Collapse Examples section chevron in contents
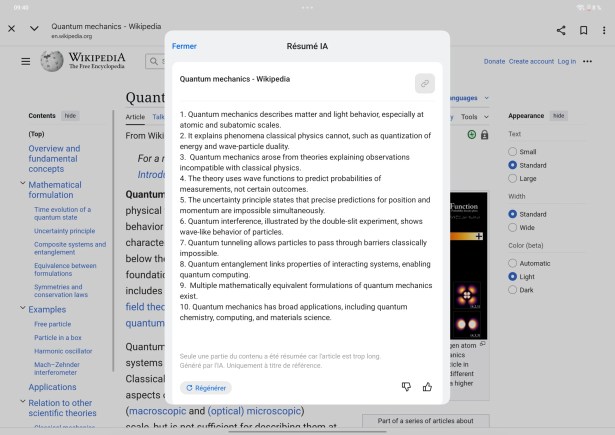615x435 pixels. click(x=23, y=308)
